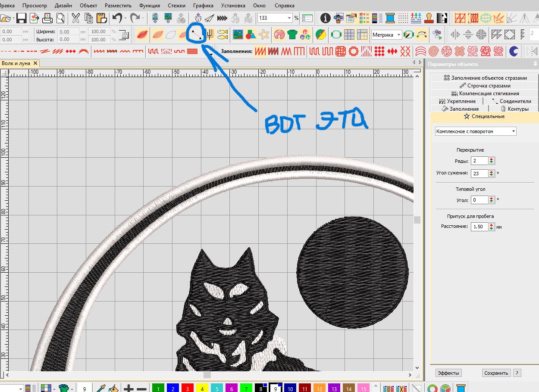Toggle the proportion lock icon

125,35
